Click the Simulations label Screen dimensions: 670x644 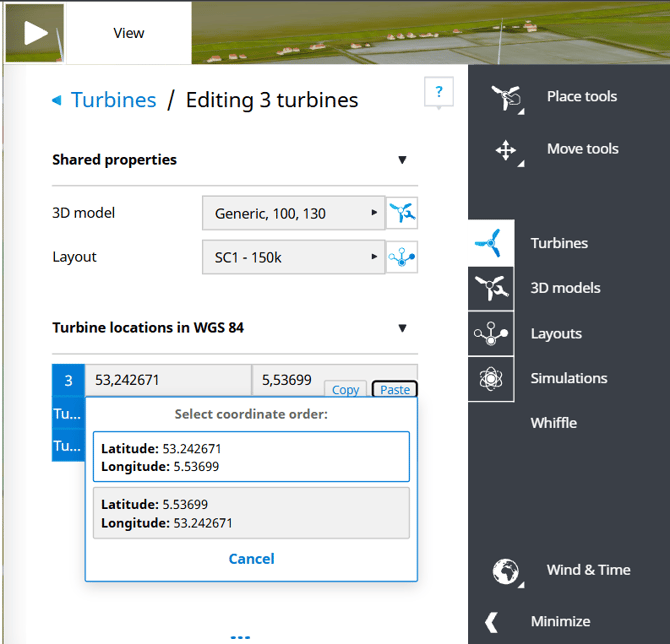point(569,378)
